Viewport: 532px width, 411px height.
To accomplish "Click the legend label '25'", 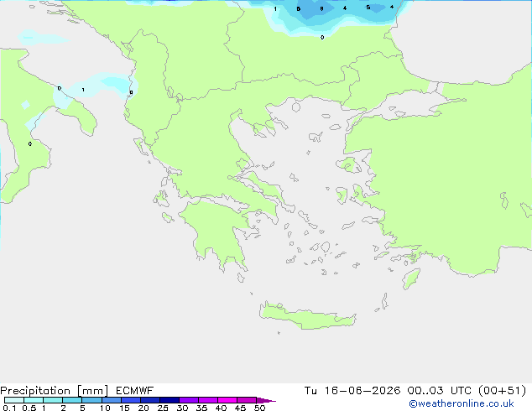I will pyautogui.click(x=163, y=408).
